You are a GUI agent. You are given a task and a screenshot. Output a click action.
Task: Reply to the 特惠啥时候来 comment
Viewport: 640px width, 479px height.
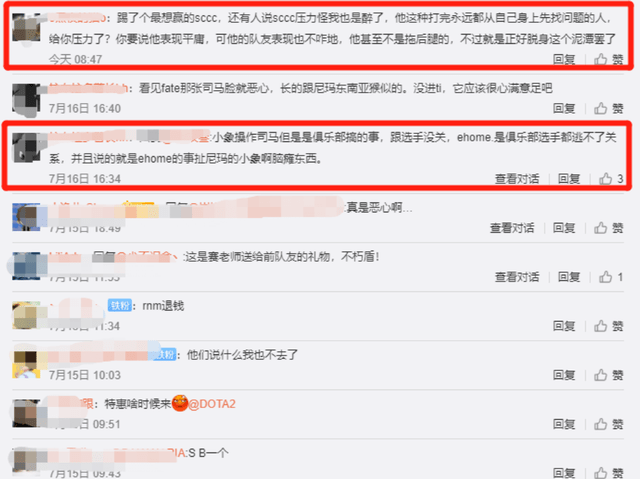click(x=564, y=424)
